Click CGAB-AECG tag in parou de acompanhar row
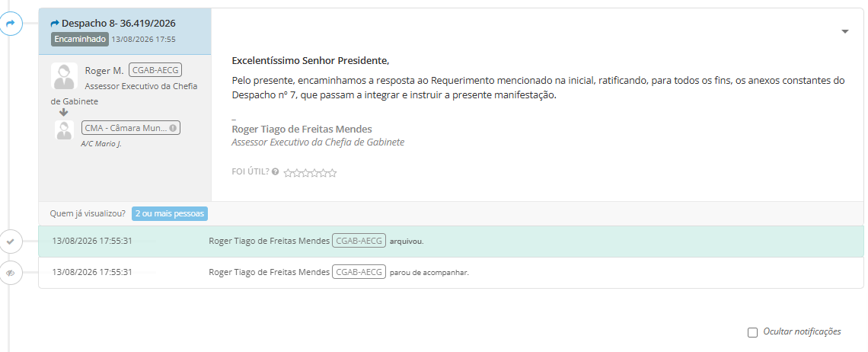 coord(359,272)
